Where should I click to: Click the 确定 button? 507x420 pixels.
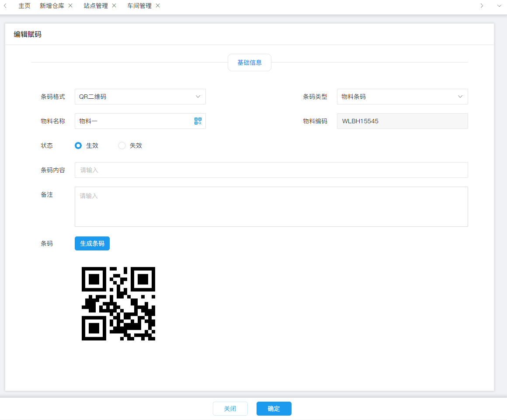pyautogui.click(x=274, y=409)
